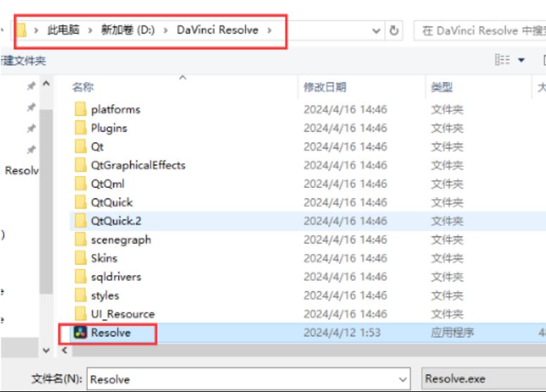Click the navigation pane scrollbar thumb
This screenshot has height=392, width=546.
click(46, 201)
